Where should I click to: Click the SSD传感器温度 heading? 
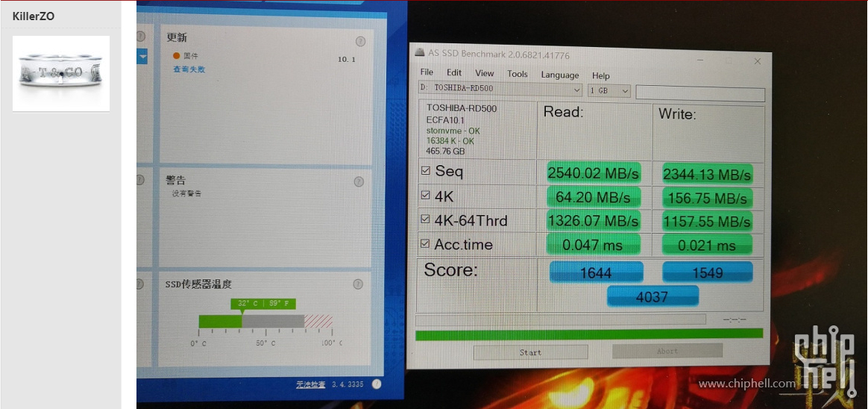198,284
